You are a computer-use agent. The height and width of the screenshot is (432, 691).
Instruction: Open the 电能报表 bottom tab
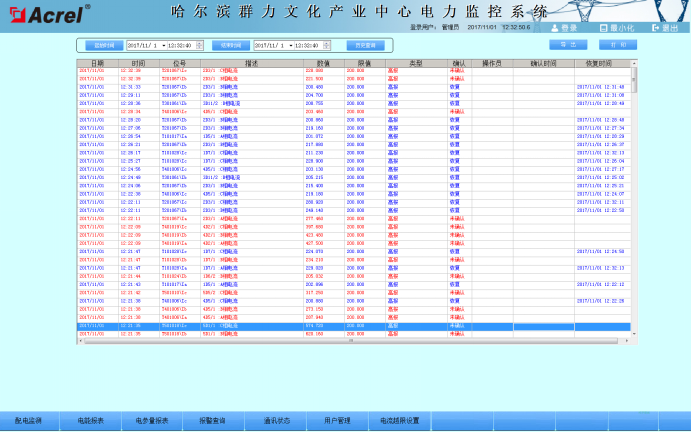[90, 421]
